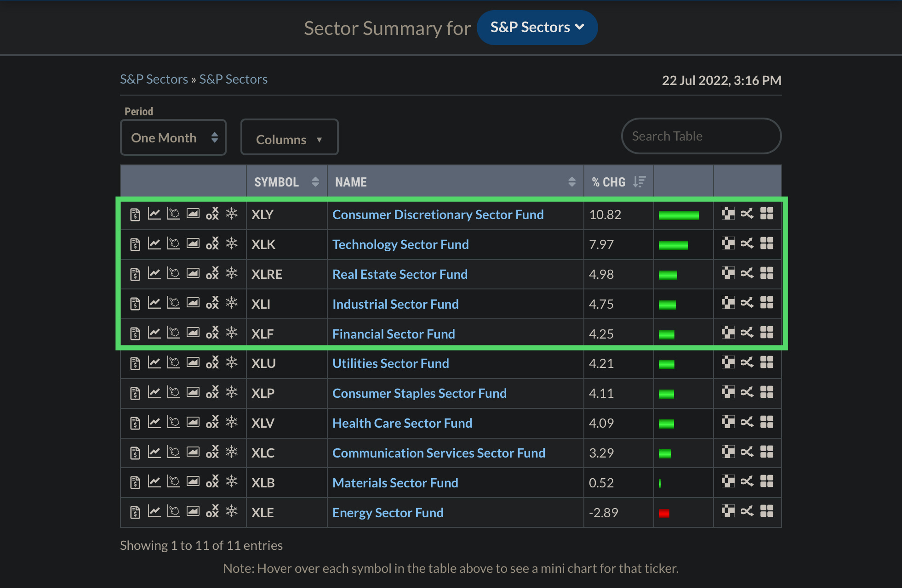Open SharpChart line-chart icon for XLY row
Viewport: 902px width, 588px height.
click(x=154, y=214)
